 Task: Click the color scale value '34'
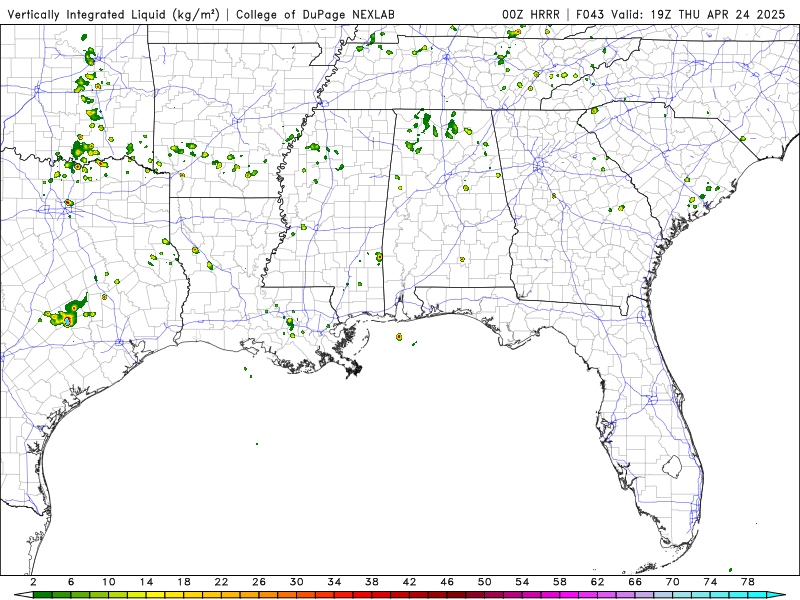coord(334,582)
